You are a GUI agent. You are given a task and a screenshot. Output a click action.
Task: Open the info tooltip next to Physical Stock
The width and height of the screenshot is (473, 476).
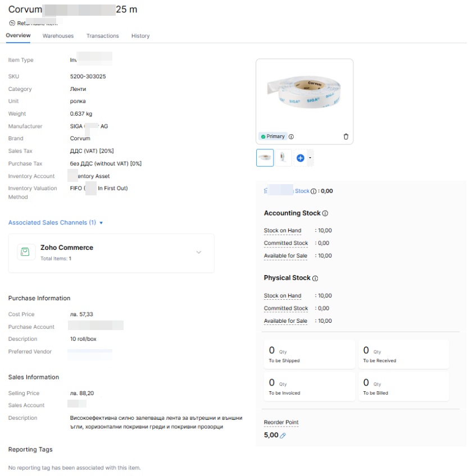(315, 278)
